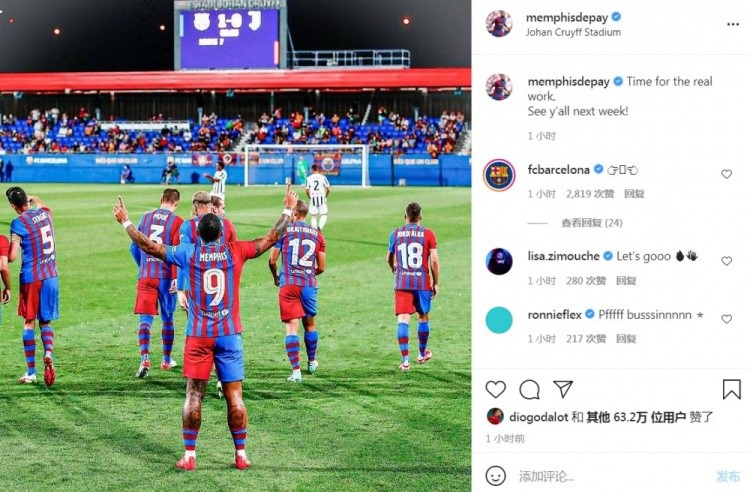Viewport: 750px width, 492px height.
Task: Open memphisdepay username in the header
Action: pos(567,18)
